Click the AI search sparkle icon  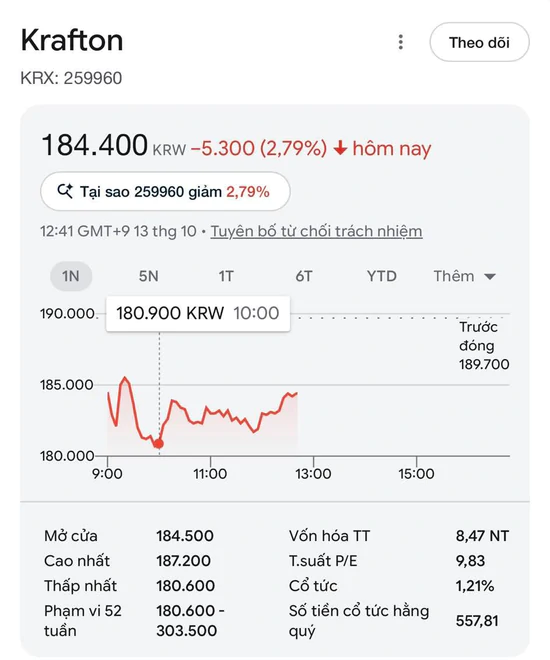point(65,192)
